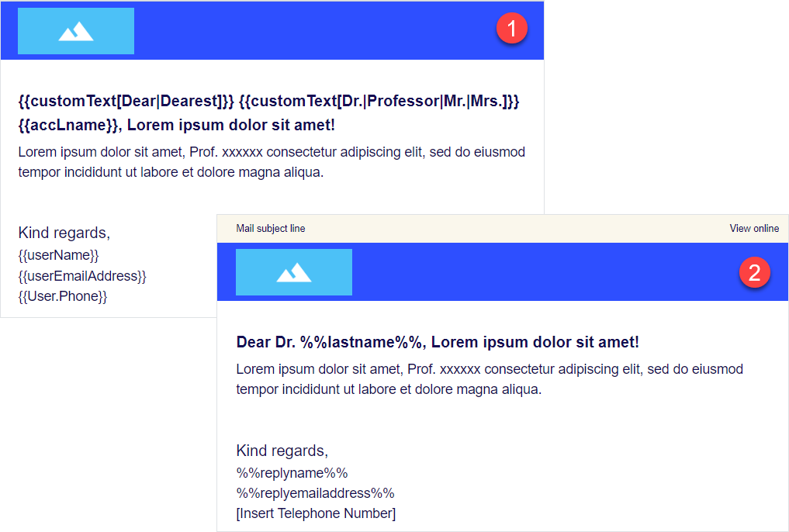Viewport: 789px width, 532px height.
Task: Click the red number 1 badge
Action: tap(511, 29)
